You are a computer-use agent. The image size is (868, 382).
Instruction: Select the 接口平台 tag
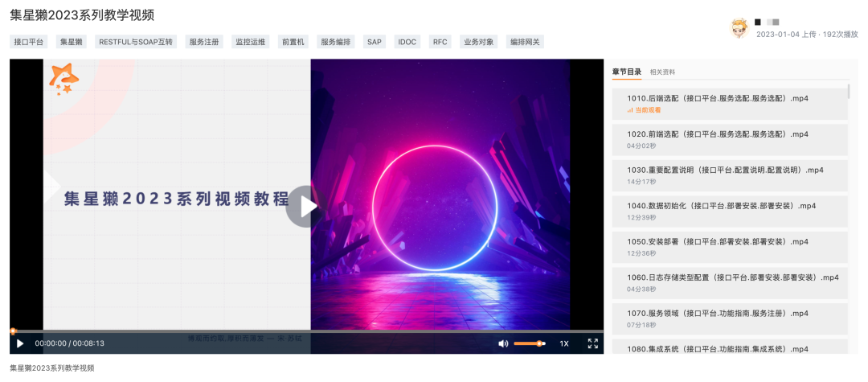[30, 42]
